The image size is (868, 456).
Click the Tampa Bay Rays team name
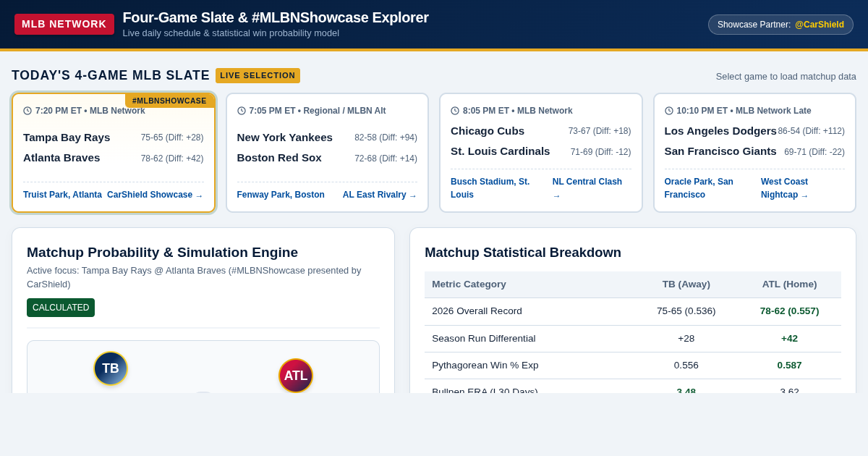pyautogui.click(x=67, y=138)
